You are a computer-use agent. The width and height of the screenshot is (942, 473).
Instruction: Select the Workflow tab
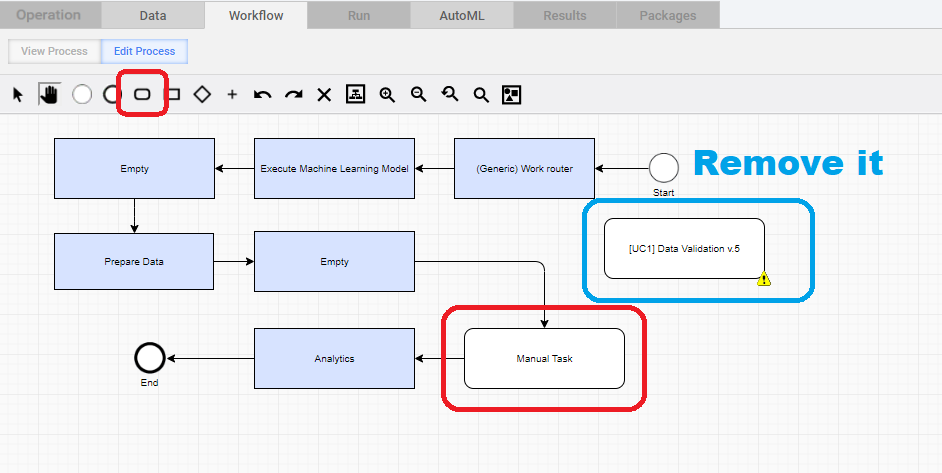tap(256, 16)
